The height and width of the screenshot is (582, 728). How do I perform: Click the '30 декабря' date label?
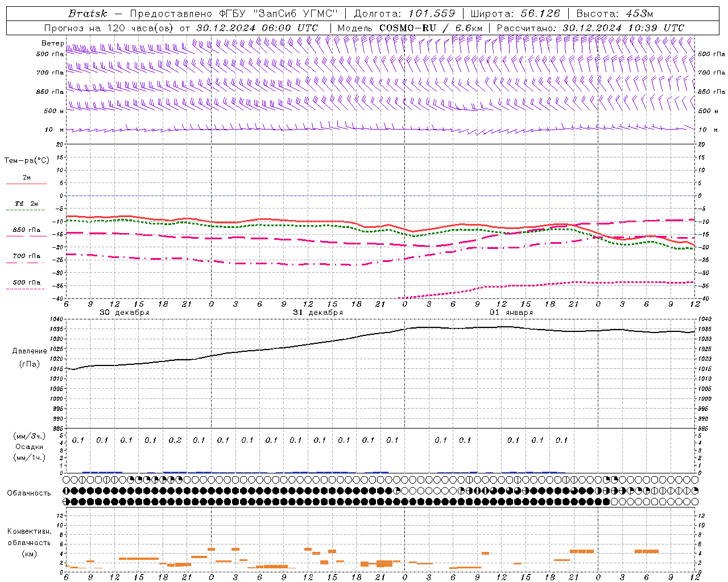tap(125, 313)
